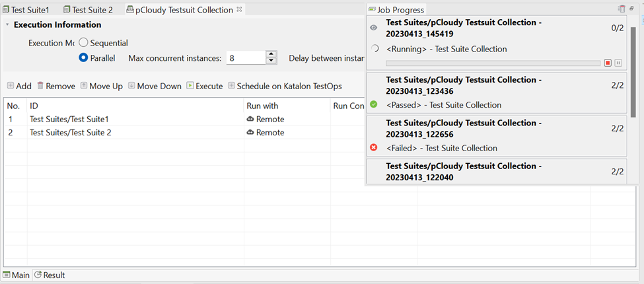The width and height of the screenshot is (644, 284).
Task: Increase max concurrent instances with up arrow
Action: click(271, 55)
